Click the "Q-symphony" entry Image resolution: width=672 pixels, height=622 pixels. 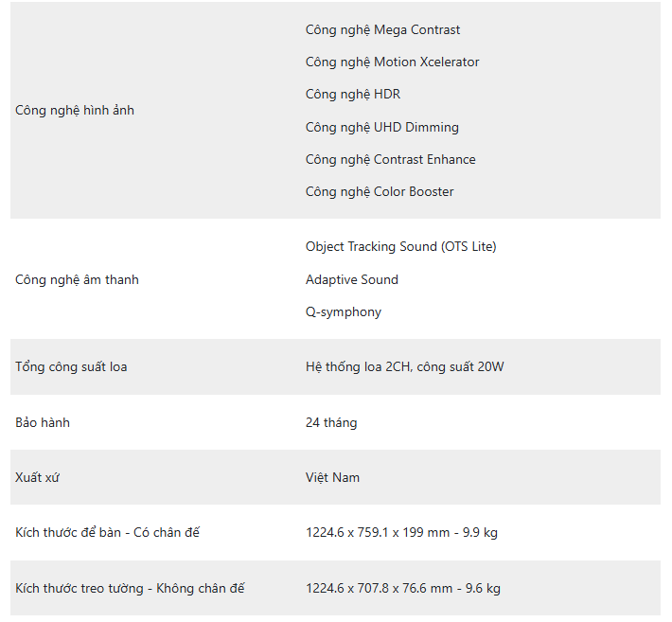(x=343, y=312)
